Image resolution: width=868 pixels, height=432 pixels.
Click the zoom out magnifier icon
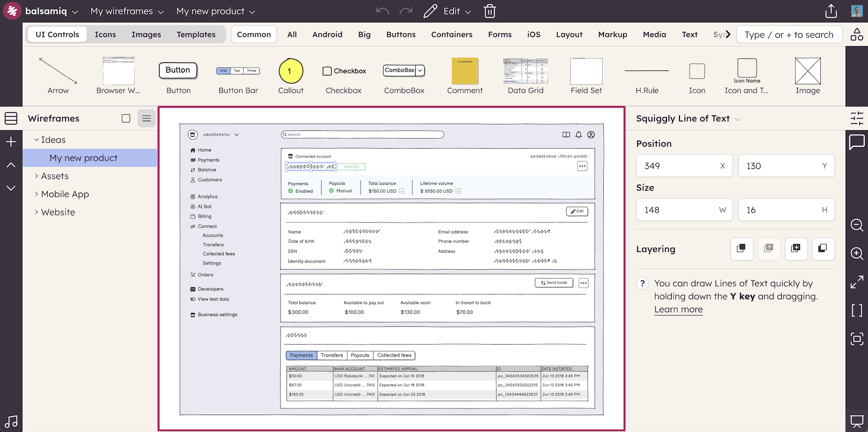tap(856, 225)
